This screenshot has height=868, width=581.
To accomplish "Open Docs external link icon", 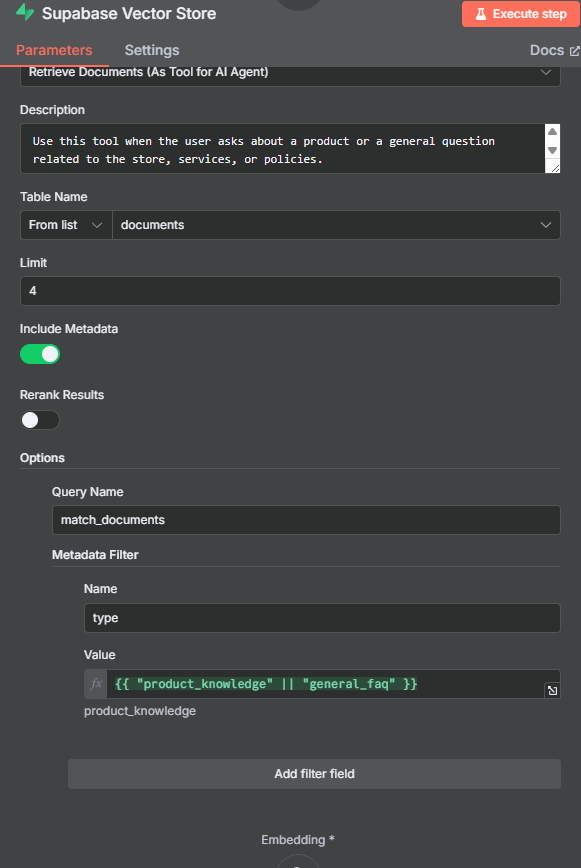I will tap(574, 51).
